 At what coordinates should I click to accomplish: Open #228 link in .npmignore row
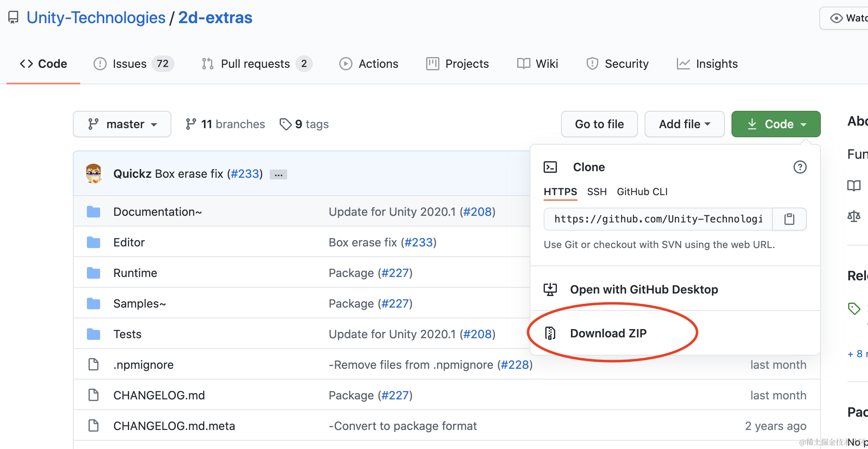(515, 365)
